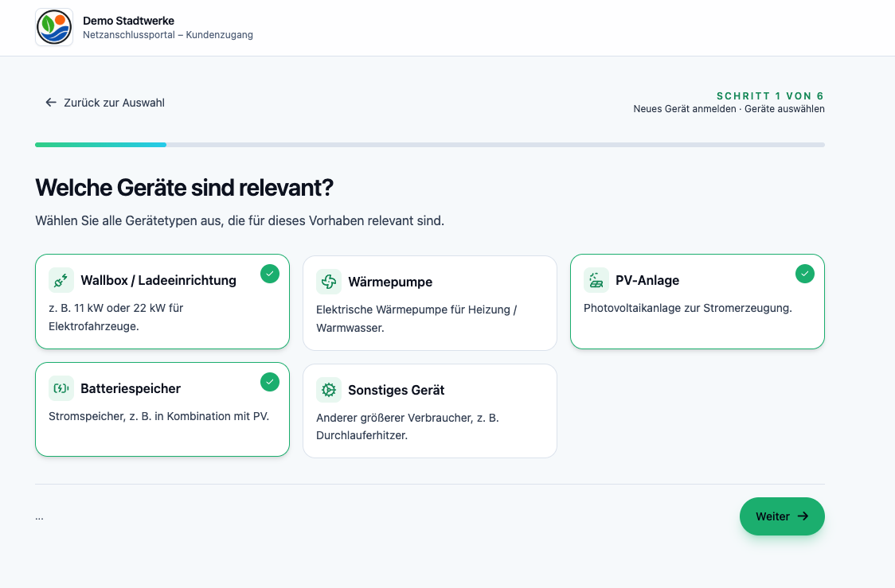Uncheck the Wallbox / Ladeeinrichtung green checkmark

pos(270,274)
